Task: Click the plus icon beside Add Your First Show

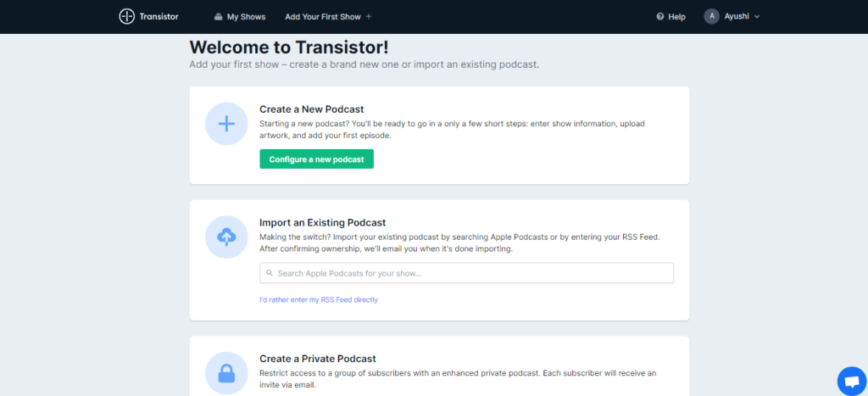Action: (x=369, y=17)
